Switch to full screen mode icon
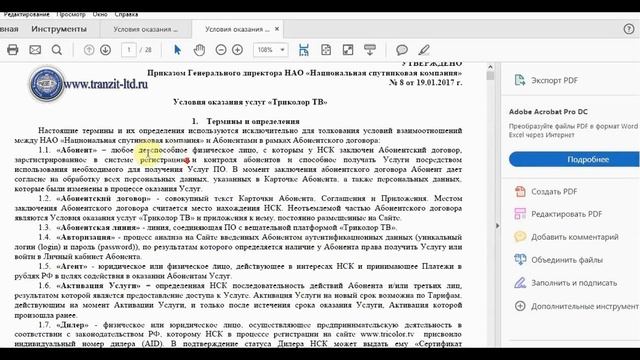640x360 pixels. point(348,50)
